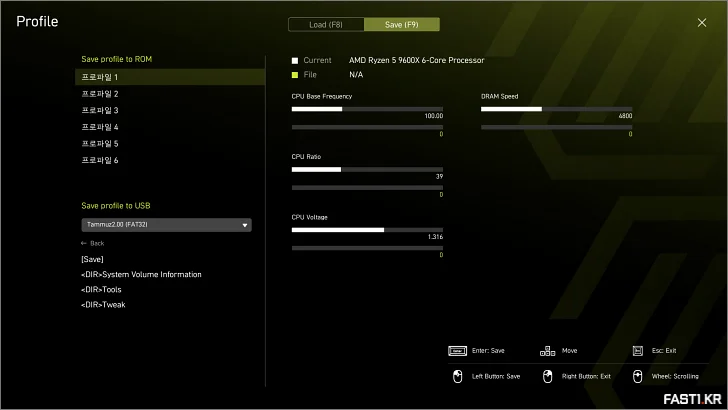Select 프로파일 3 slot
Image resolution: width=728 pixels, height=410 pixels.
(170, 111)
